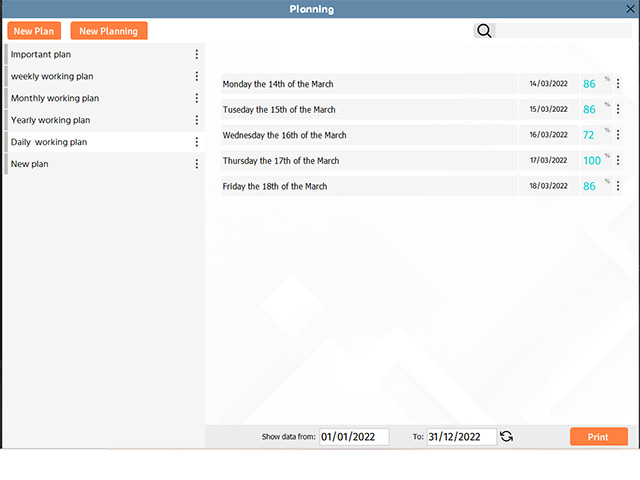Open three-dot menu for Thursday 17th row
This screenshot has width=640, height=480.
618,160
